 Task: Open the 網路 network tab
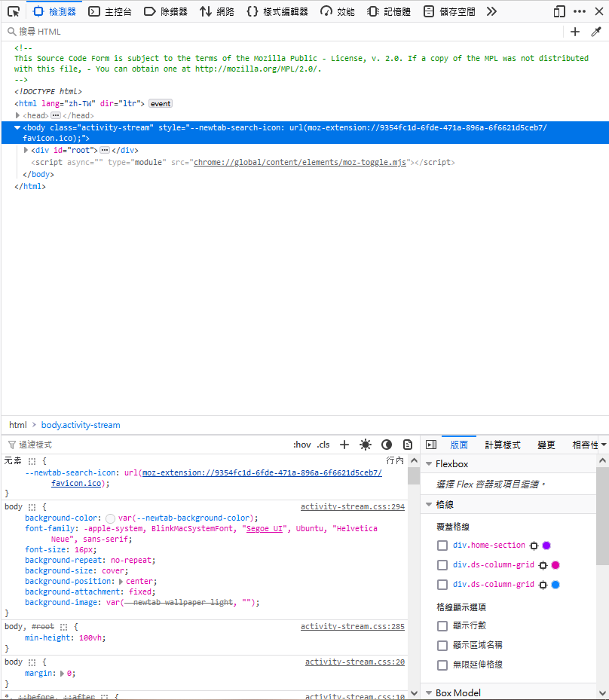217,11
